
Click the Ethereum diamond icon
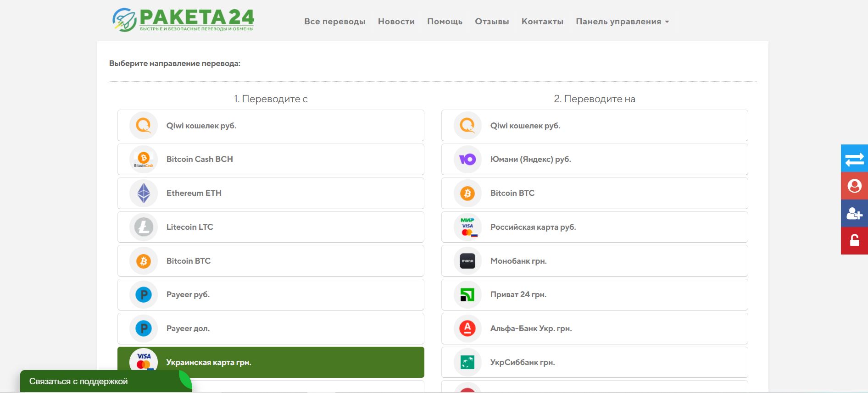point(144,193)
